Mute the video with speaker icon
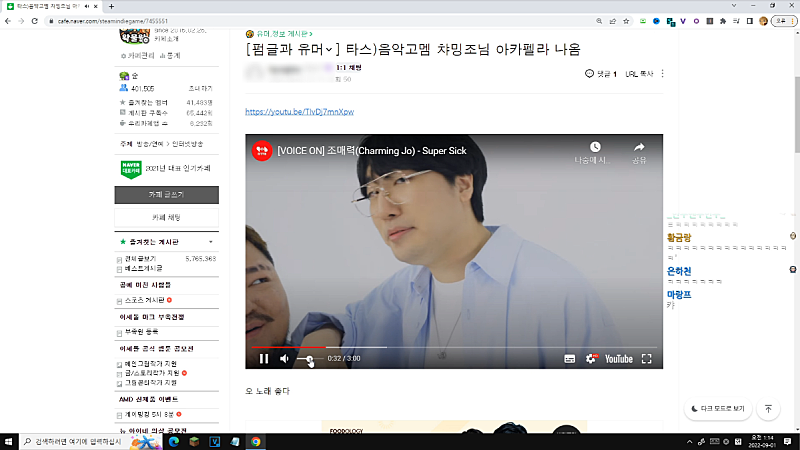Viewport: 800px width, 450px height. click(x=284, y=359)
